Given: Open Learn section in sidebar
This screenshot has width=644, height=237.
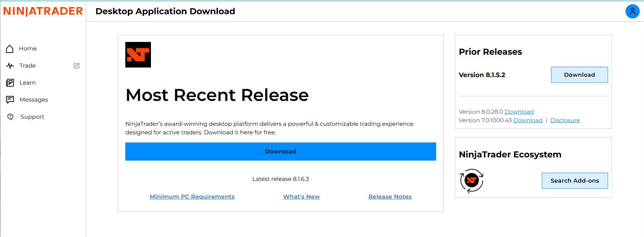Looking at the screenshot, I should coord(28,83).
